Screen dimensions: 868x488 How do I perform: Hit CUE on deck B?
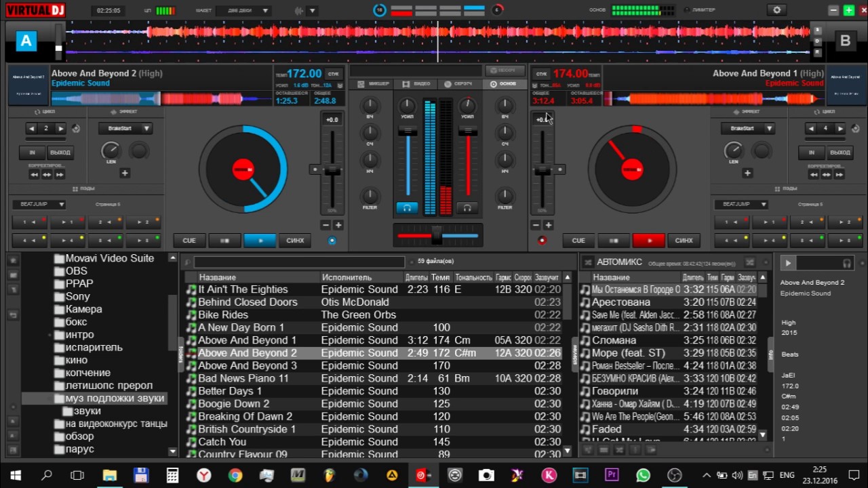coord(578,240)
